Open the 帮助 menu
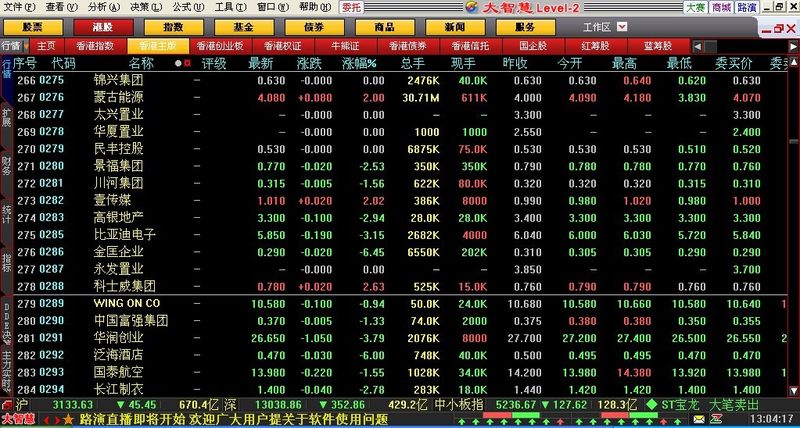This screenshot has width=800, height=428. pyautogui.click(x=316, y=7)
